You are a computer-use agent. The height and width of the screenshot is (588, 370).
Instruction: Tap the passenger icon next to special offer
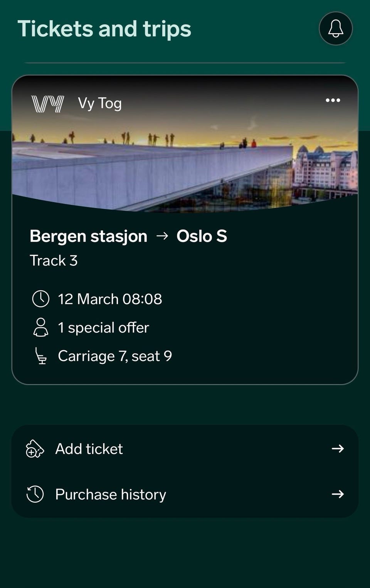pos(40,328)
